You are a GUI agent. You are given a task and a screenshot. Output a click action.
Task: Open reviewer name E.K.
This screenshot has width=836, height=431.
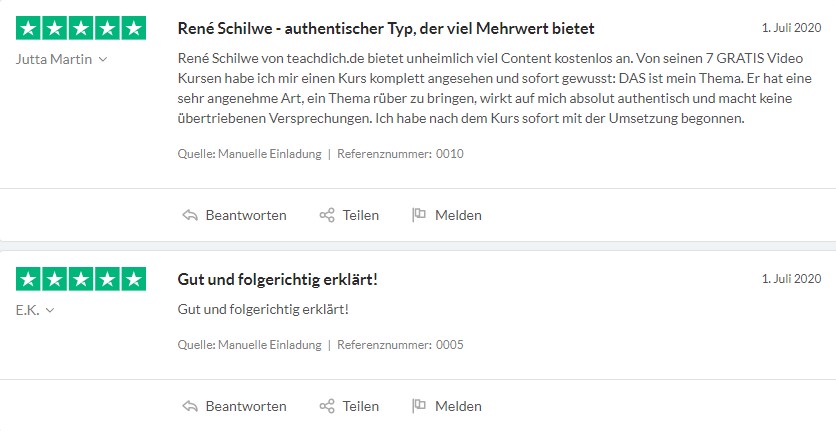[28, 310]
